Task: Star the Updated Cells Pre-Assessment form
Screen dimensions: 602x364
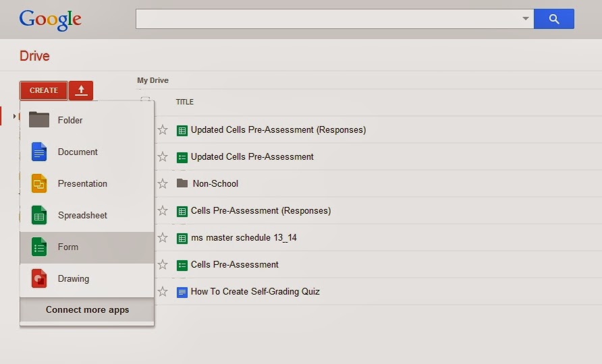Action: (x=163, y=156)
